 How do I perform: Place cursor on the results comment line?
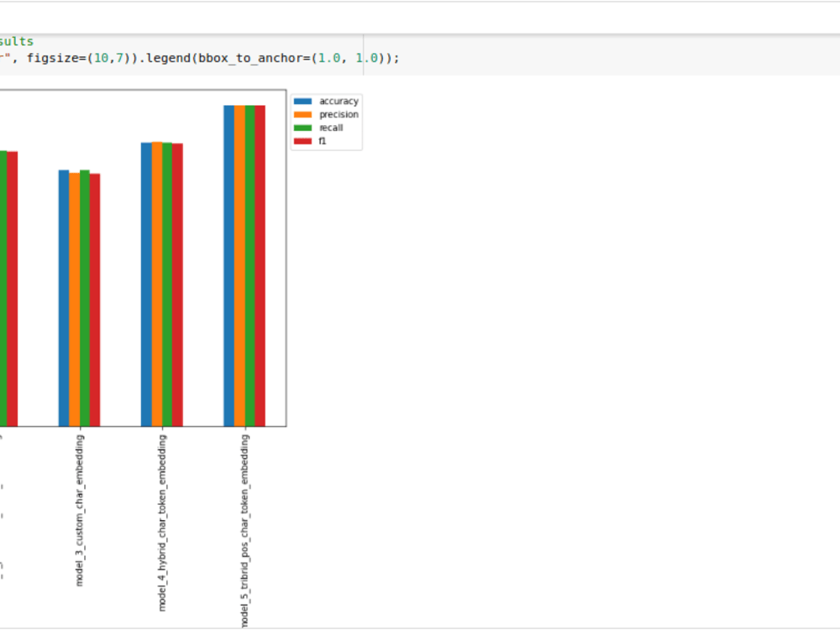(18, 41)
